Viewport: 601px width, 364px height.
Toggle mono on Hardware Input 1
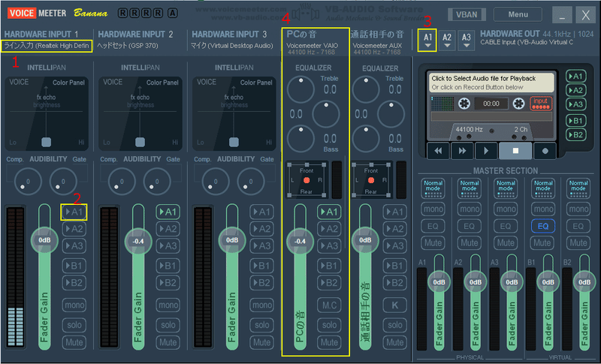click(x=74, y=305)
